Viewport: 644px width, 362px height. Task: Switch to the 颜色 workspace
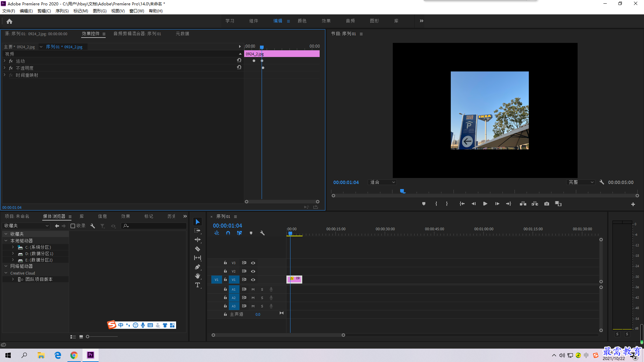302,21
